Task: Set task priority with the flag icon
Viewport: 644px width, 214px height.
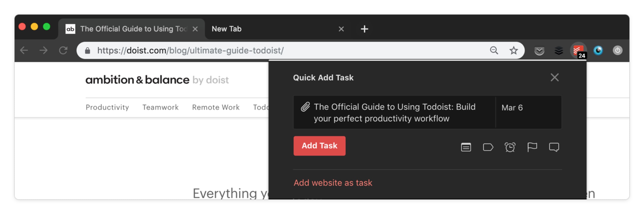Action: [x=532, y=147]
